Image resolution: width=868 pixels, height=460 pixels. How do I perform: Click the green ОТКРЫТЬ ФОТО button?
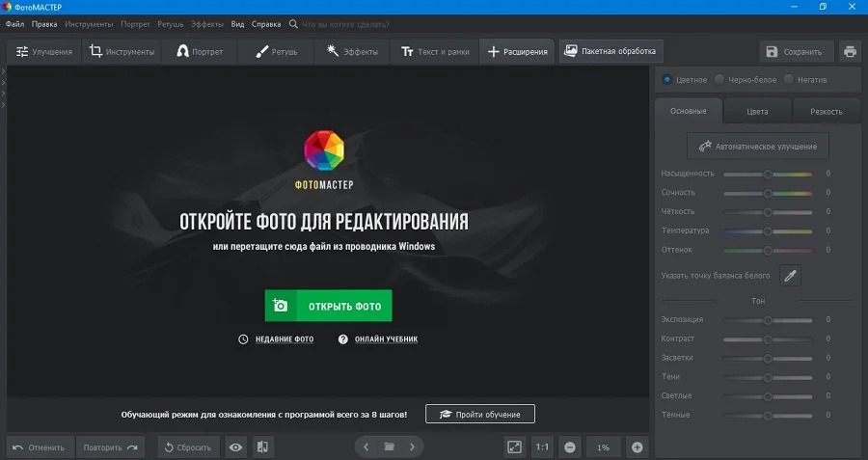328,306
